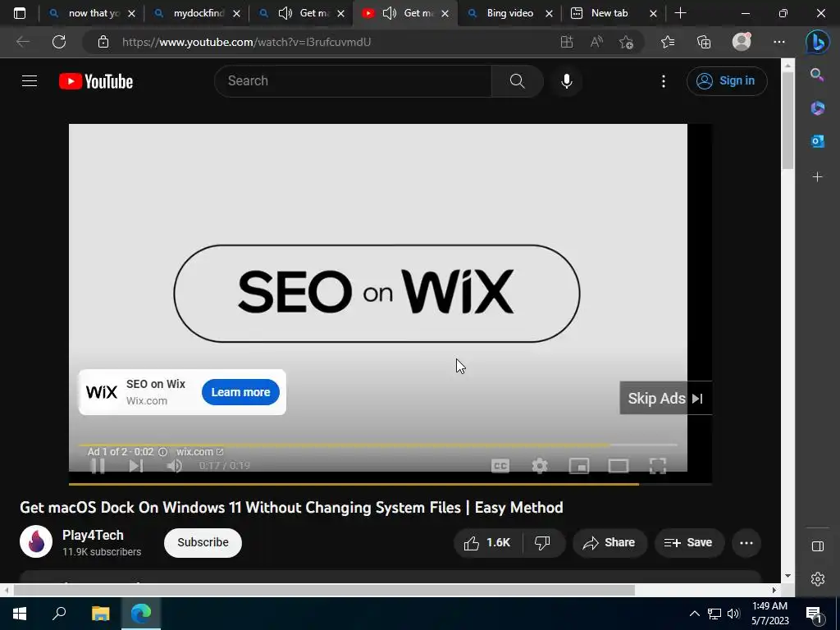Open sidebar settings gear
Screen dimensions: 840x630
click(818, 578)
